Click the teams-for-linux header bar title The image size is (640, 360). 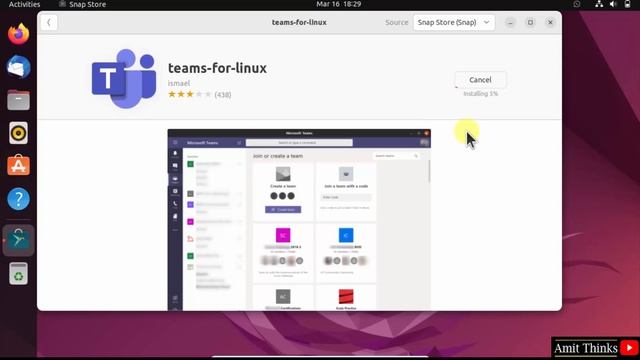(299, 22)
